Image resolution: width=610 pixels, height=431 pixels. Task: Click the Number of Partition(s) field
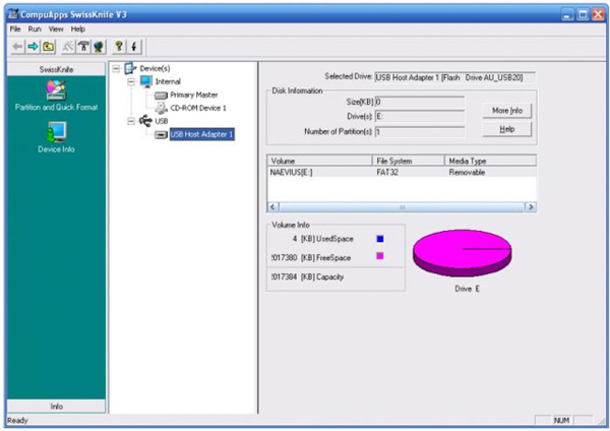tap(419, 132)
